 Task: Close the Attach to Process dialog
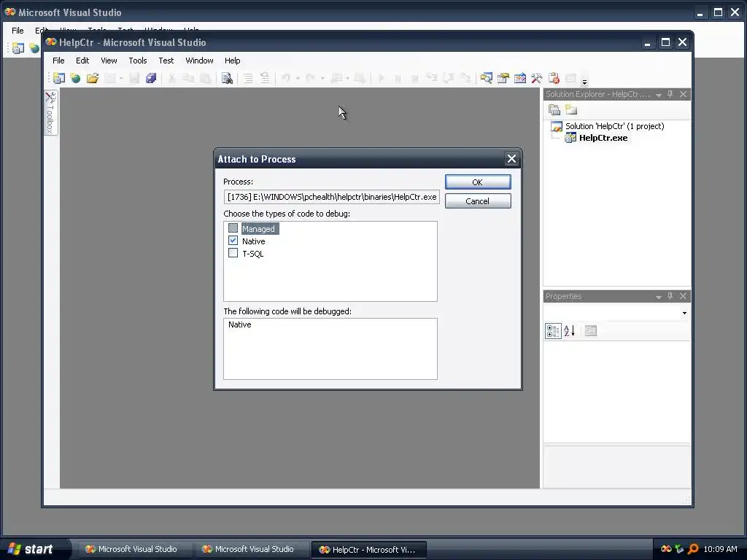[511, 159]
